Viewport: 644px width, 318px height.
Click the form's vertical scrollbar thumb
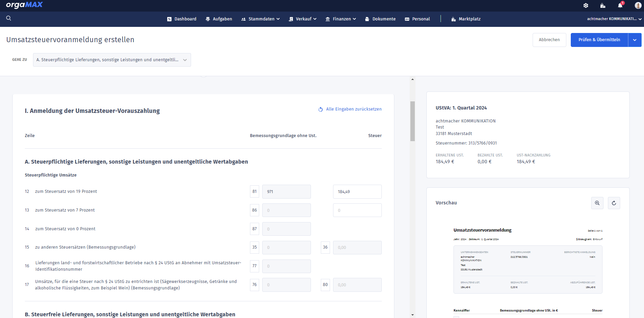point(412,121)
